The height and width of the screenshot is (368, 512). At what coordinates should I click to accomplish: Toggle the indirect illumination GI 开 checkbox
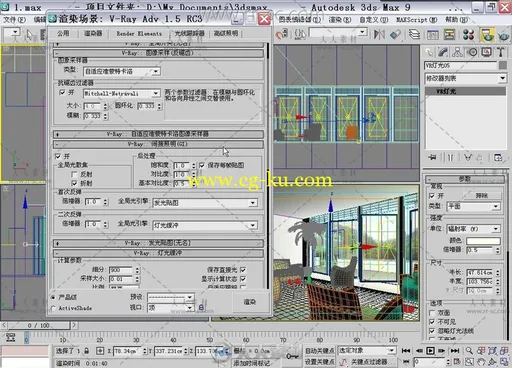point(58,156)
